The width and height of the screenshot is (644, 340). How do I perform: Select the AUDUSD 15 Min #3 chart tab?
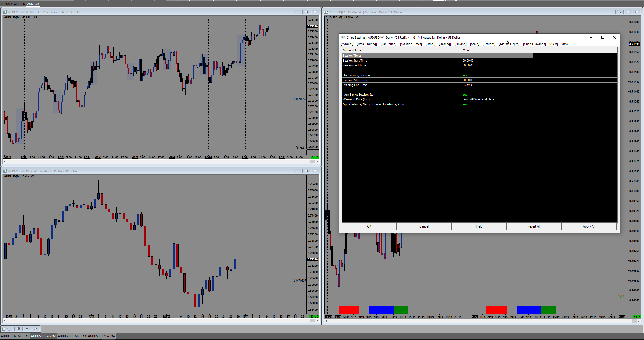click(72, 336)
